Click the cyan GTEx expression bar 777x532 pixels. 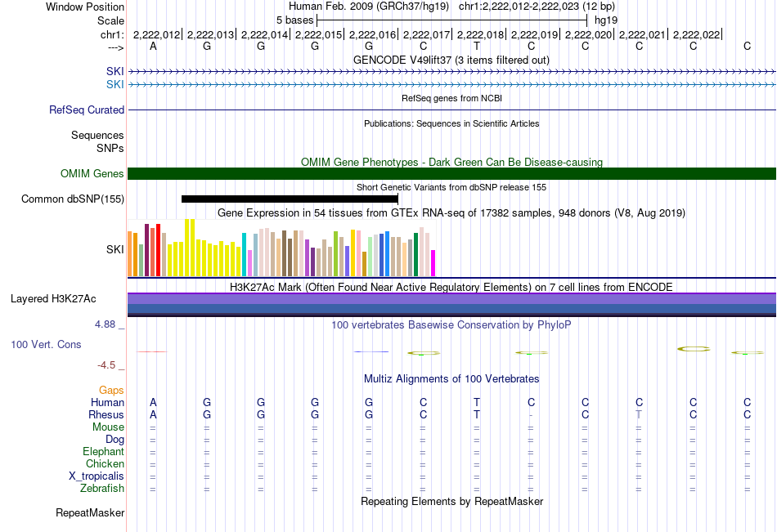click(x=245, y=254)
